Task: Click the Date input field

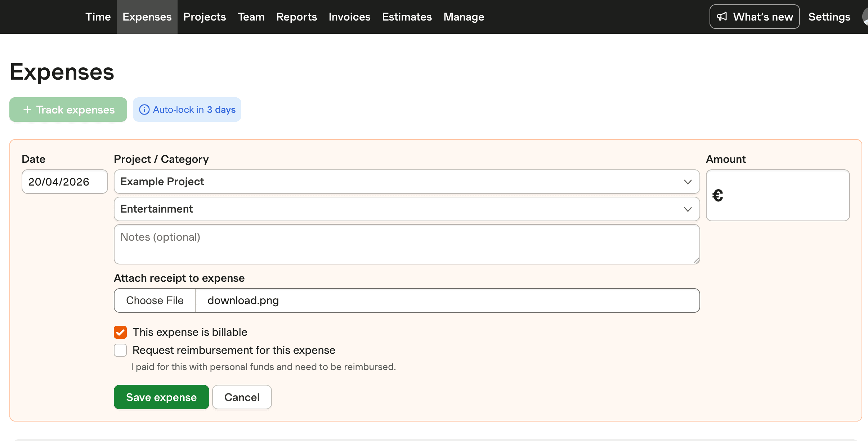Action: pyautogui.click(x=64, y=182)
